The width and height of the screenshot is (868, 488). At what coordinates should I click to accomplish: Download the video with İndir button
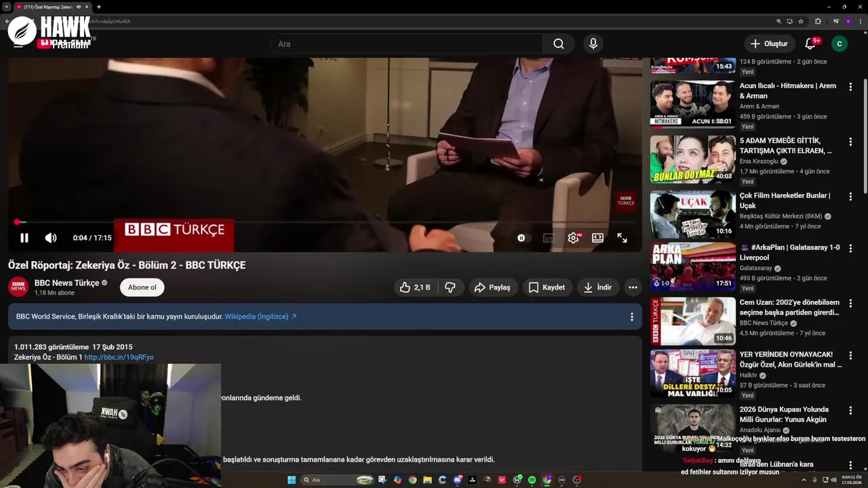pyautogui.click(x=598, y=287)
